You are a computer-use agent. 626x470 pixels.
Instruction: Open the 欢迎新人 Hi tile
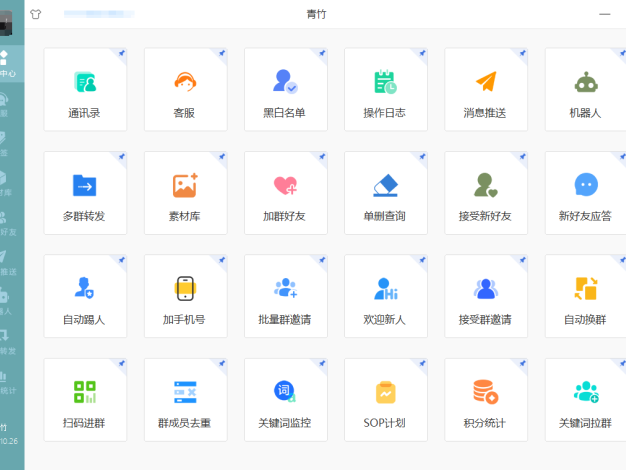(x=386, y=296)
